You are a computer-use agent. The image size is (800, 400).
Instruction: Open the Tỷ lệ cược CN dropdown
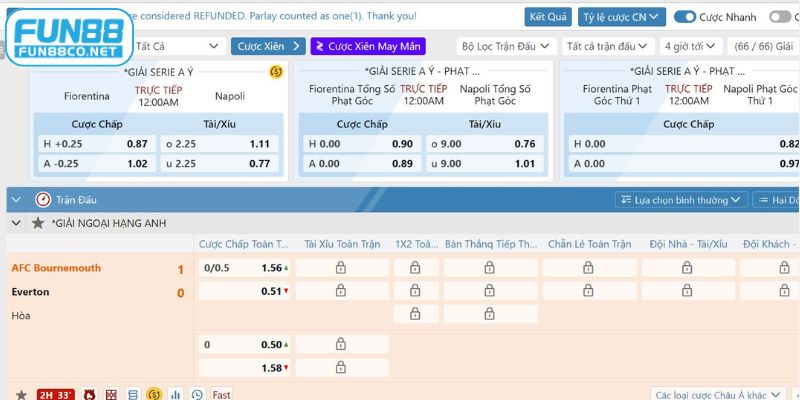(621, 17)
